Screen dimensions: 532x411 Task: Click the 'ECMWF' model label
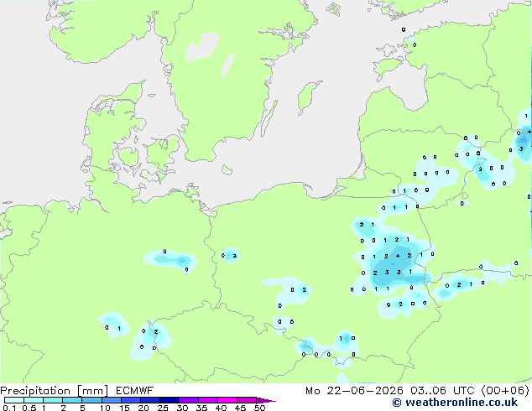point(135,391)
